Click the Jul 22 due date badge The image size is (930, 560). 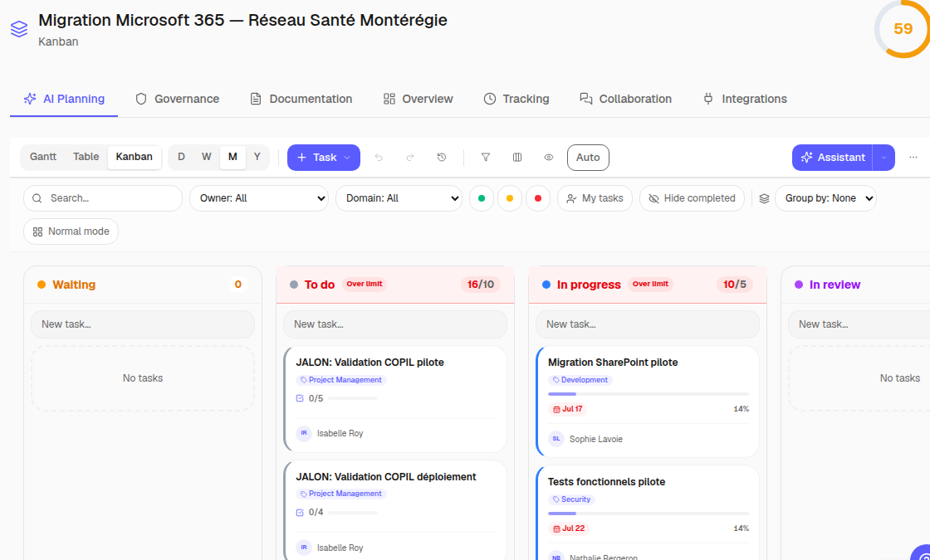click(568, 528)
